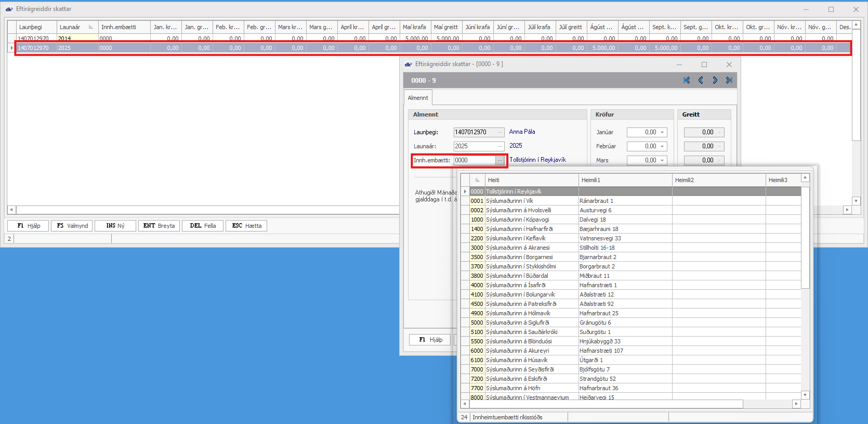
Task: Go to the previous record arrow
Action: (701, 80)
